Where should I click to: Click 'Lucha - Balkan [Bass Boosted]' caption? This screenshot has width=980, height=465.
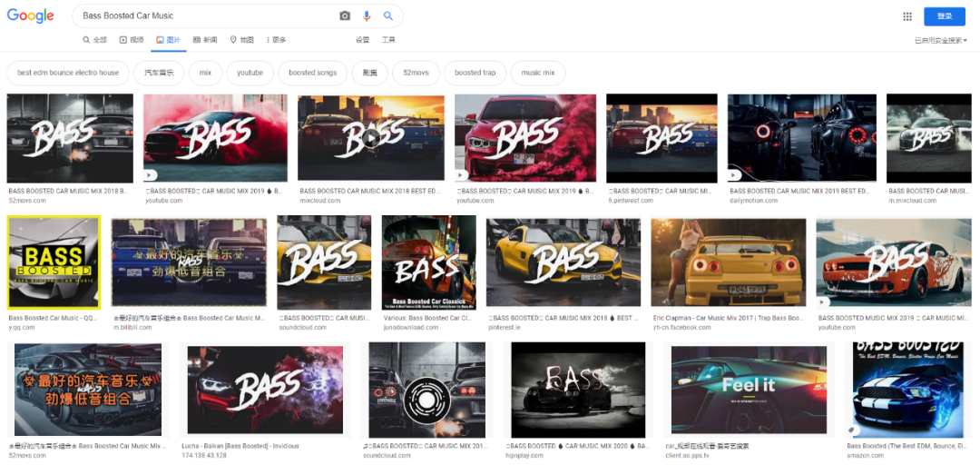pos(240,446)
